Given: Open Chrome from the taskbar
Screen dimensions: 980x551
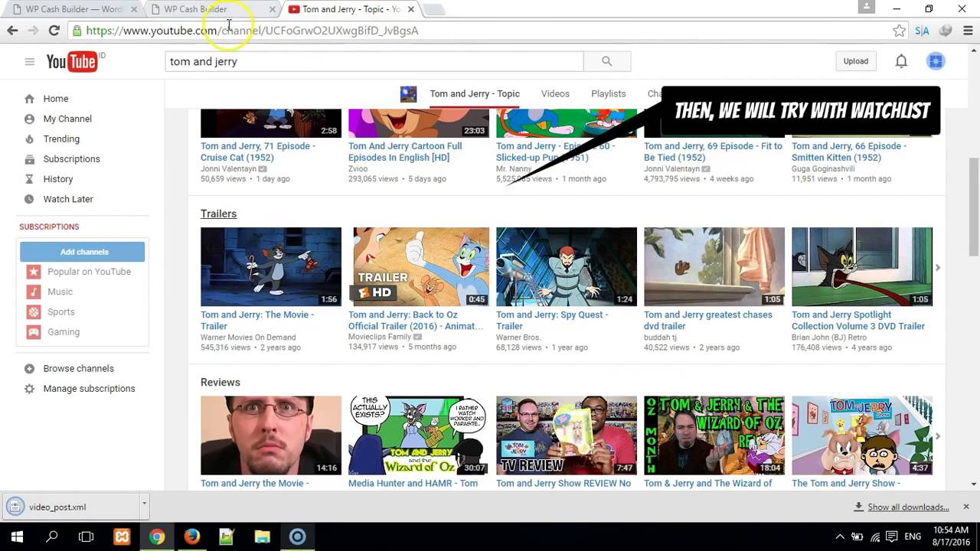Looking at the screenshot, I should [157, 536].
